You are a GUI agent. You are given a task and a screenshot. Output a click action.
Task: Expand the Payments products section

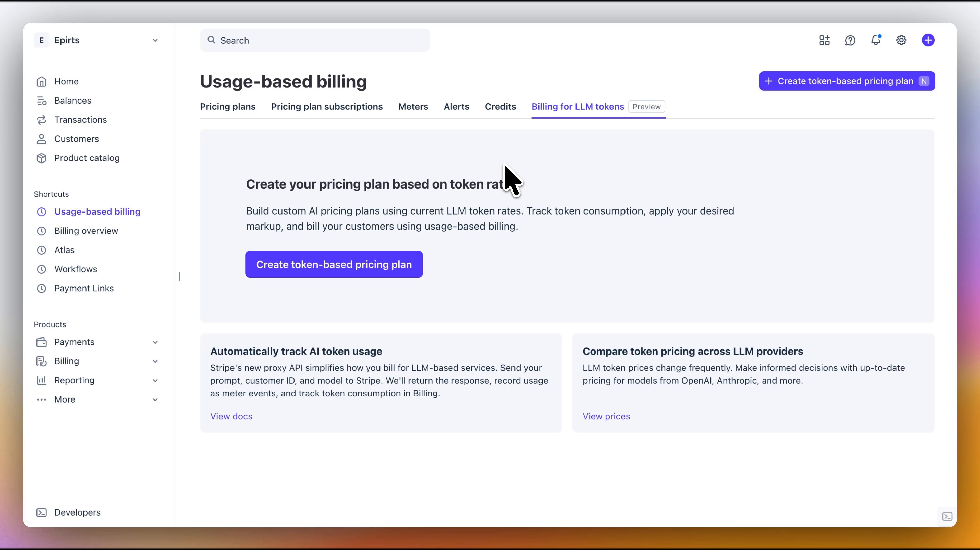(x=155, y=342)
